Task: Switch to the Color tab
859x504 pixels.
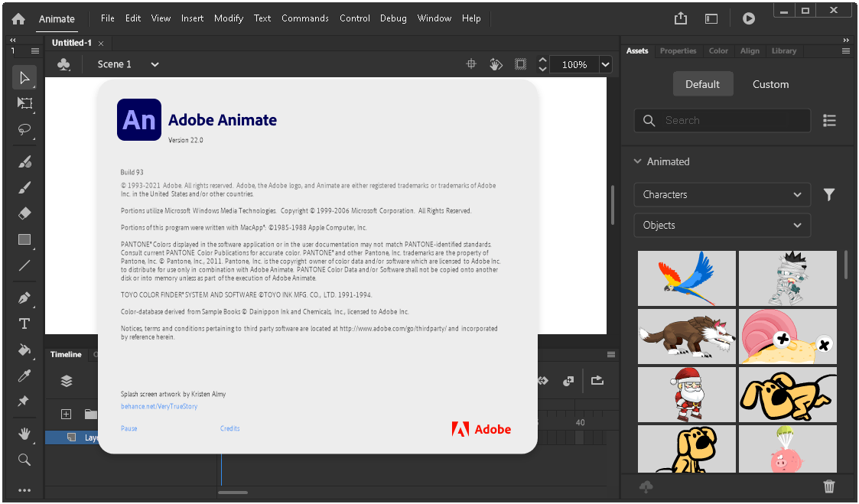Action: (x=718, y=51)
